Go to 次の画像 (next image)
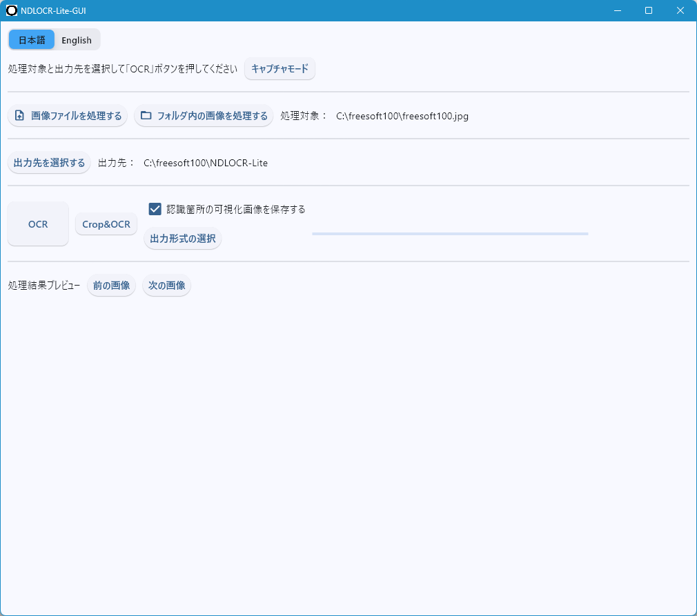The image size is (697, 616). point(166,285)
